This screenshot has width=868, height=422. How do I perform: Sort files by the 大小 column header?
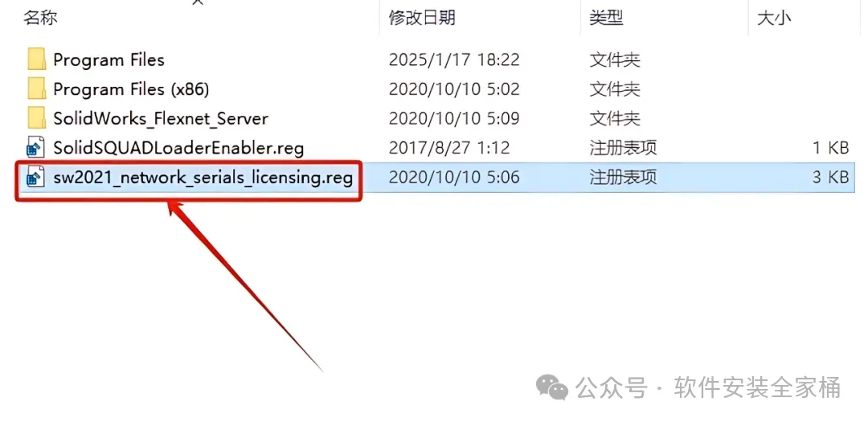coord(774,17)
